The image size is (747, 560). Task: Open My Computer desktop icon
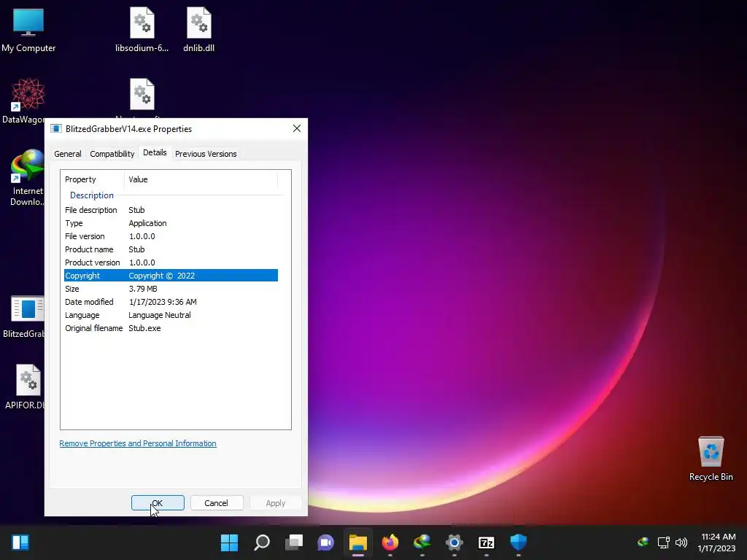click(x=28, y=29)
